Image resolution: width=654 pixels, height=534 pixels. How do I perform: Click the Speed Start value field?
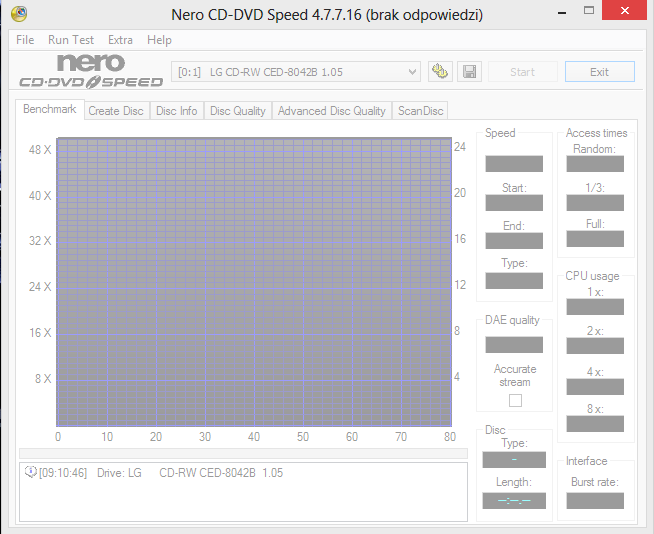point(514,203)
